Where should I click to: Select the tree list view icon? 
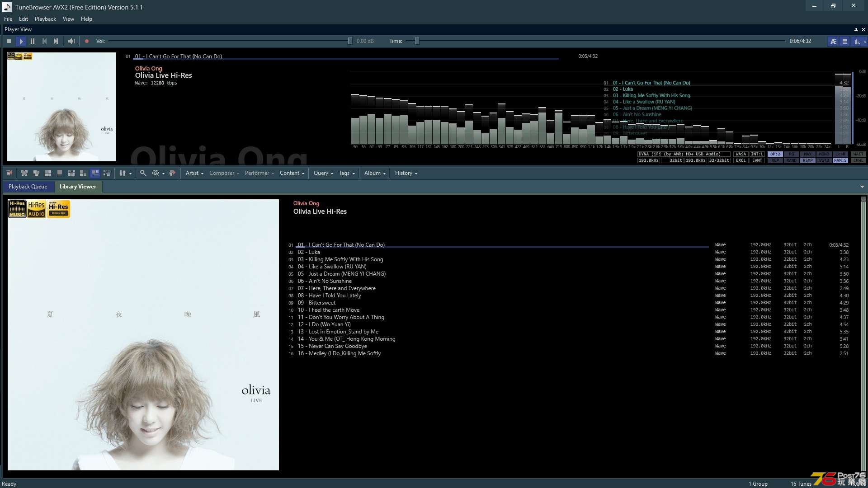(107, 173)
